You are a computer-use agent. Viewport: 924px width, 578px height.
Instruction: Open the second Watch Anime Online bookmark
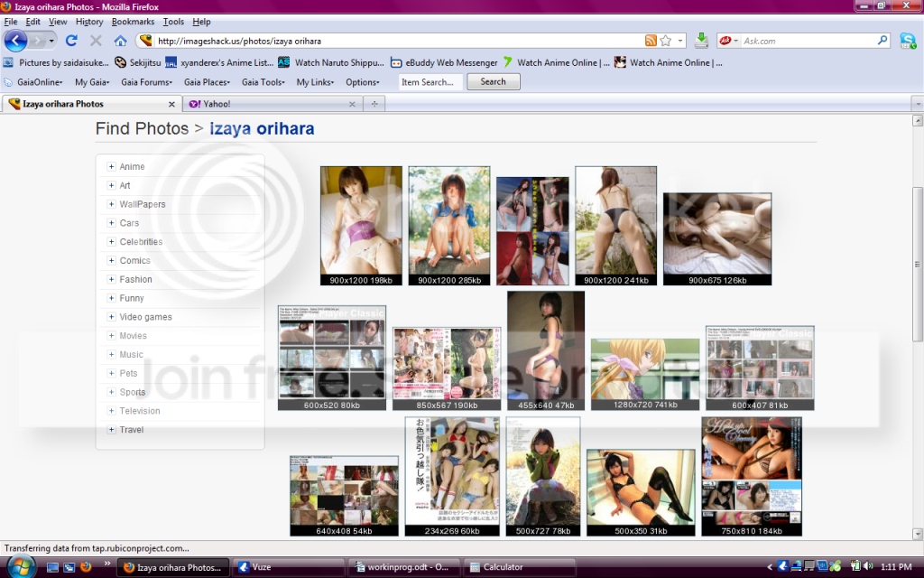point(669,62)
